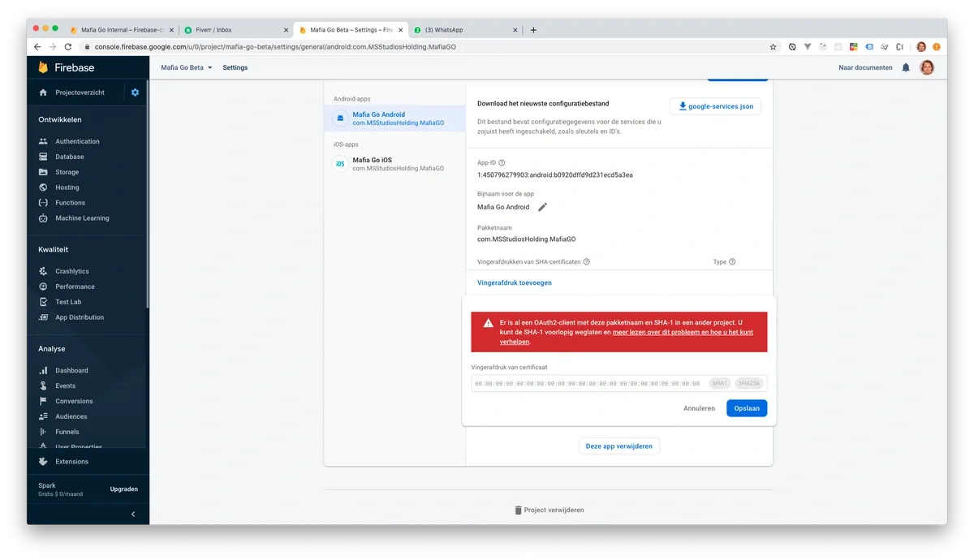The image size is (974, 560).
Task: Select Mafia Go Android app
Action: (394, 118)
